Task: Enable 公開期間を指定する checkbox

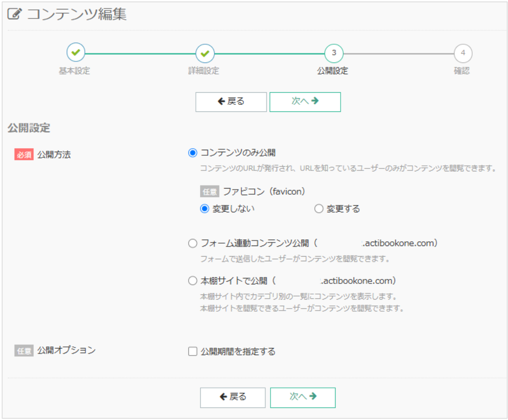Action: tap(192, 352)
